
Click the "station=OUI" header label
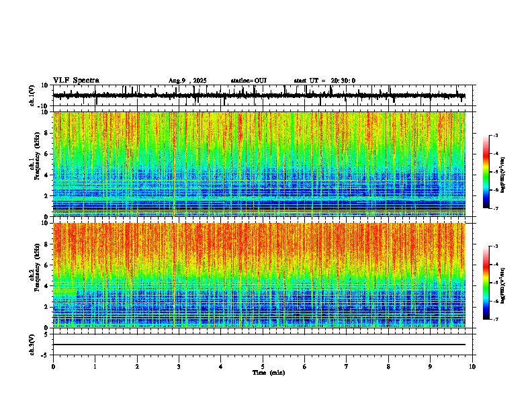249,81
